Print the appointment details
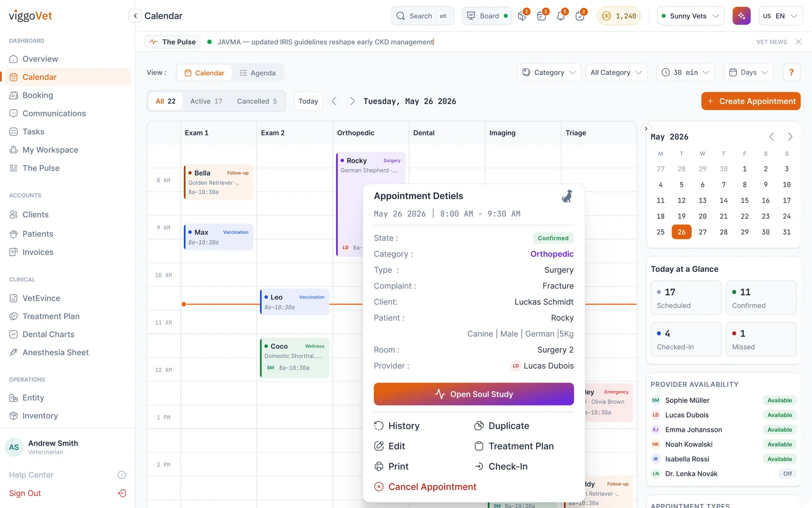812x508 pixels. click(391, 466)
